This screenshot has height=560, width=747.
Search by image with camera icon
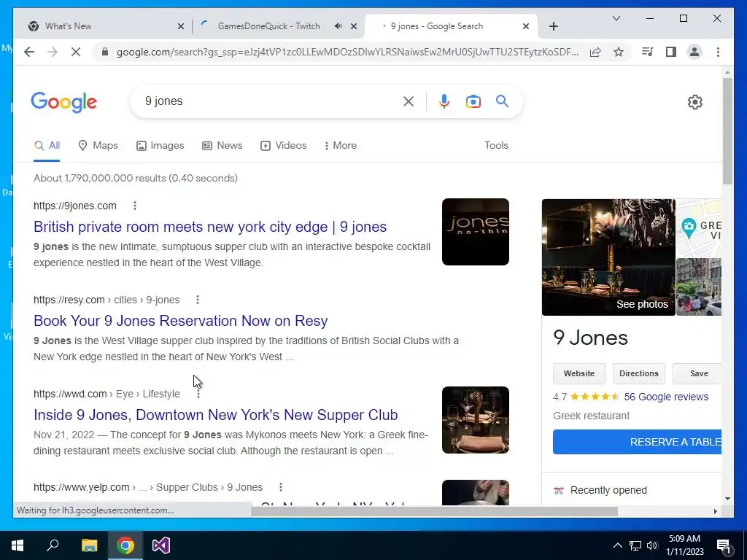[473, 101]
